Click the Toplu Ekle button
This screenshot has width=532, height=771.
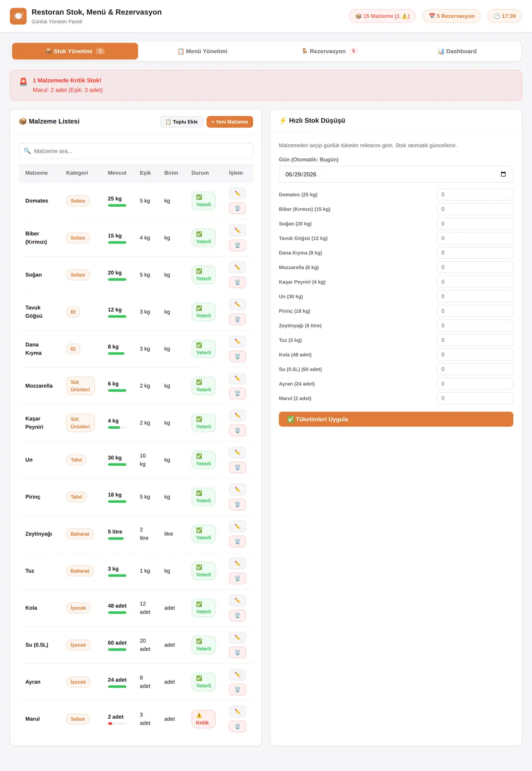click(181, 122)
